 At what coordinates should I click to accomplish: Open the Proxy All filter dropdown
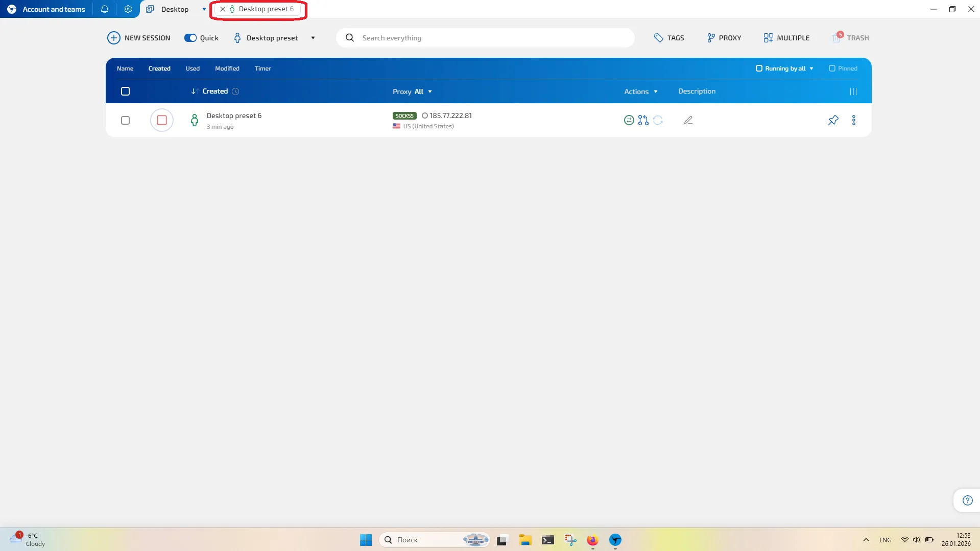click(412, 91)
